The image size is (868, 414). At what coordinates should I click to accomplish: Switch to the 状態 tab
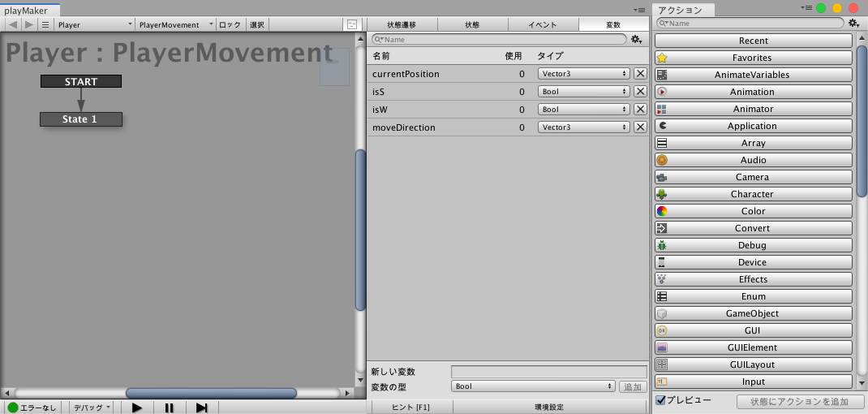(x=472, y=24)
